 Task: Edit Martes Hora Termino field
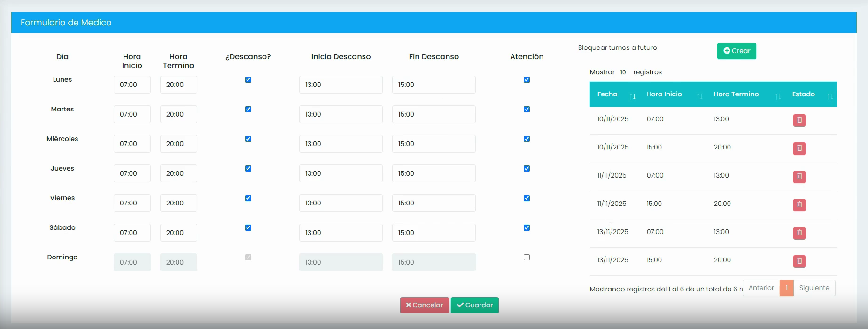[178, 114]
